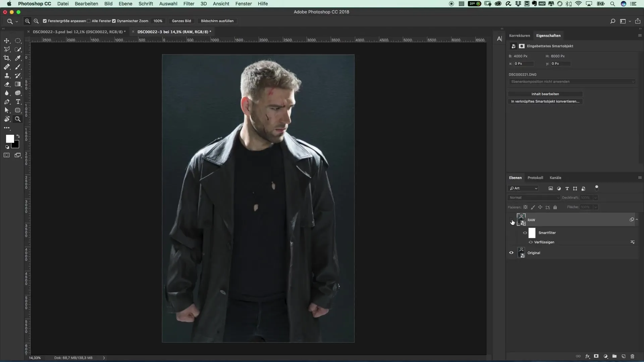
Task: Filter layers by pixel layers
Action: pos(550,189)
